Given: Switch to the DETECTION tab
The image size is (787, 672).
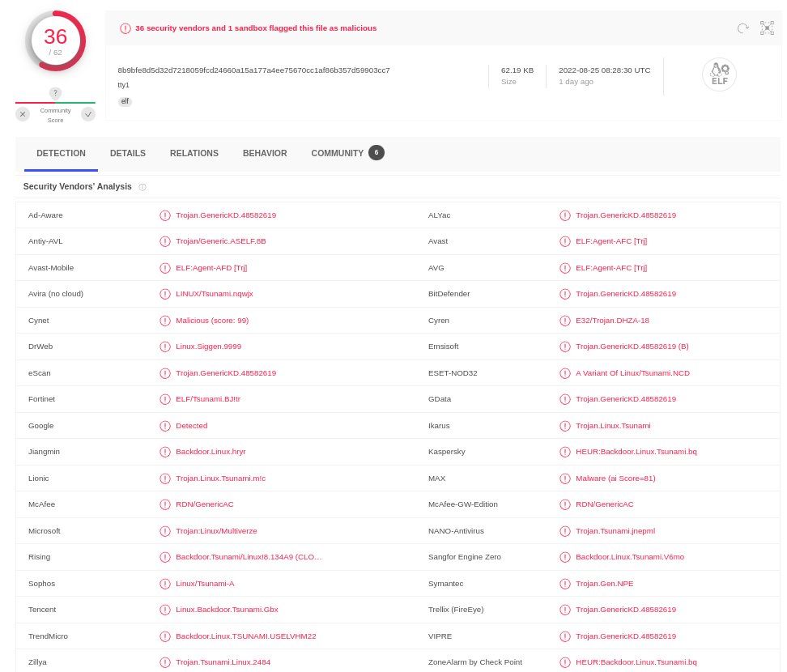Looking at the screenshot, I should point(62,153).
